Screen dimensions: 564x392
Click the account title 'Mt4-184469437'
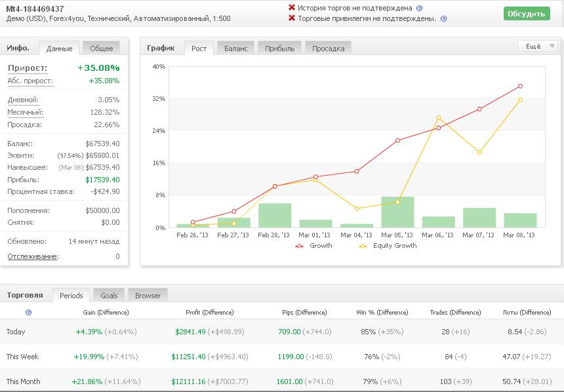pos(35,9)
